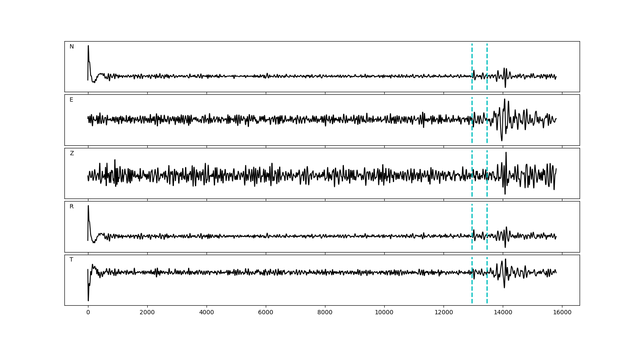Image resolution: width=644 pixels, height=343 pixels.
Task: Click the Z component label
Action: [72, 153]
